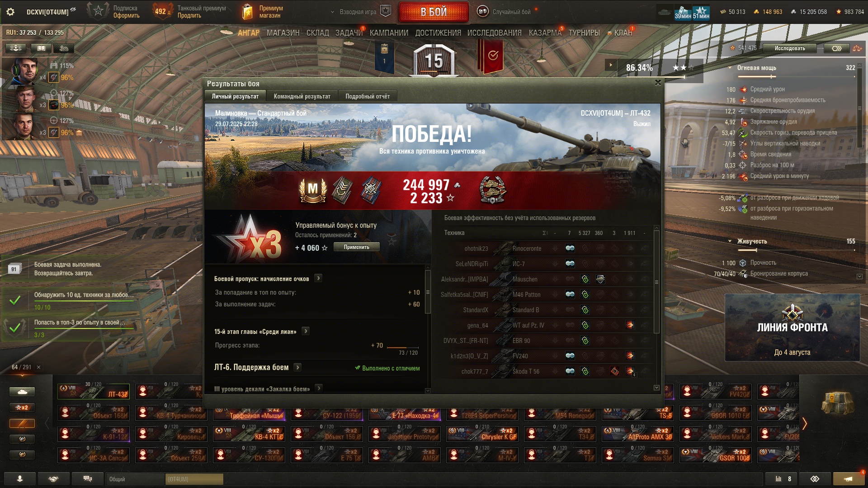This screenshot has height=488, width=868.
Task: Open the loot crate icon
Action: pyautogui.click(x=838, y=403)
